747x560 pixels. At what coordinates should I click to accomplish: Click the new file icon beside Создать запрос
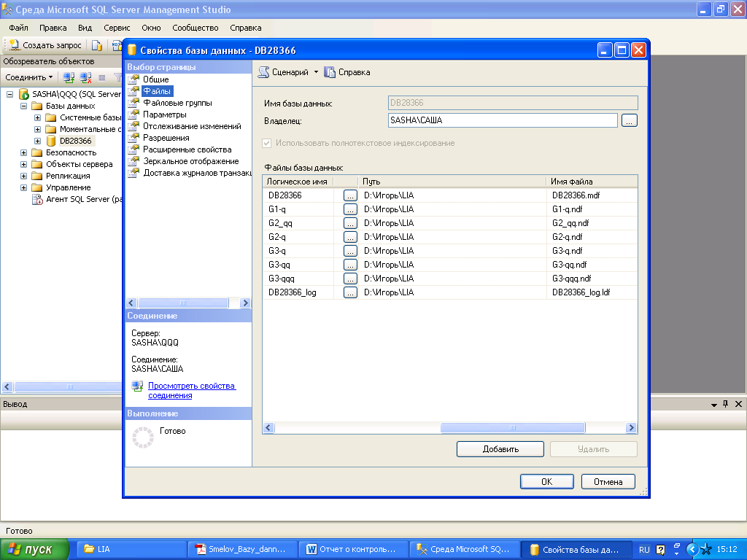coord(97,45)
